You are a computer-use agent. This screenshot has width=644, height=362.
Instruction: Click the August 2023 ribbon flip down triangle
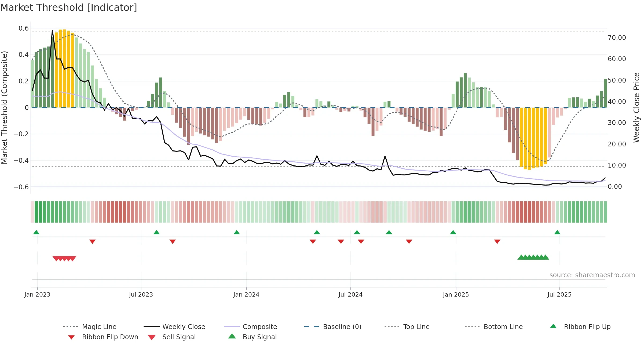(173, 242)
